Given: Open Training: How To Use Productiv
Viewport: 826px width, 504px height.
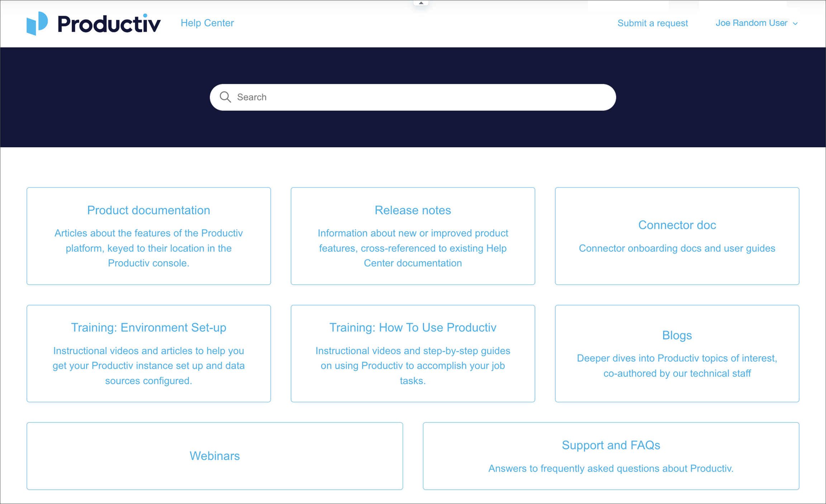Looking at the screenshot, I should tap(413, 327).
